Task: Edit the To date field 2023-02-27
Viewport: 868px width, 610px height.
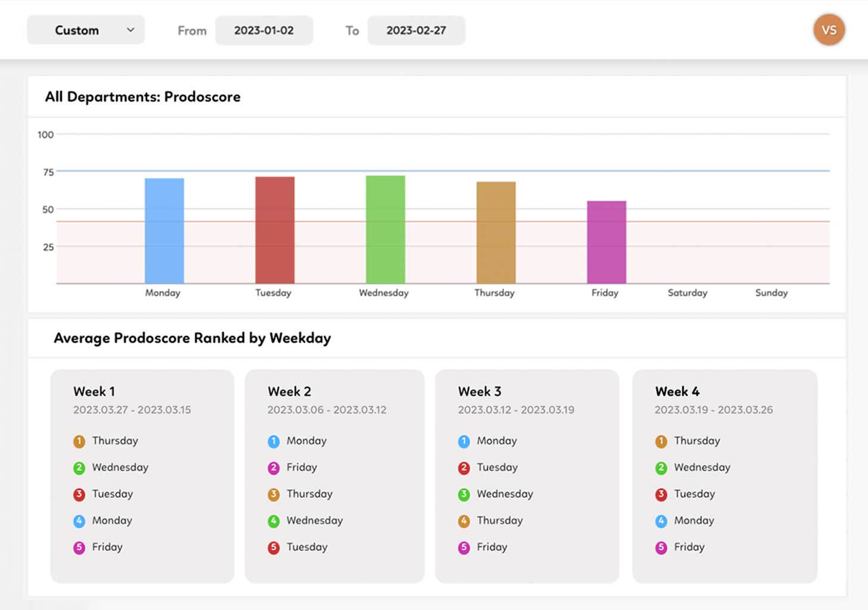Action: [416, 30]
